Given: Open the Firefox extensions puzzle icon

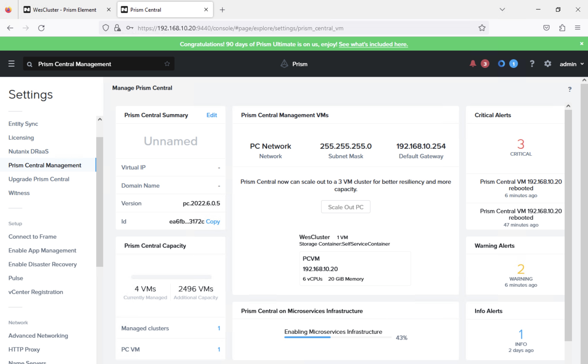Looking at the screenshot, I should (x=562, y=28).
